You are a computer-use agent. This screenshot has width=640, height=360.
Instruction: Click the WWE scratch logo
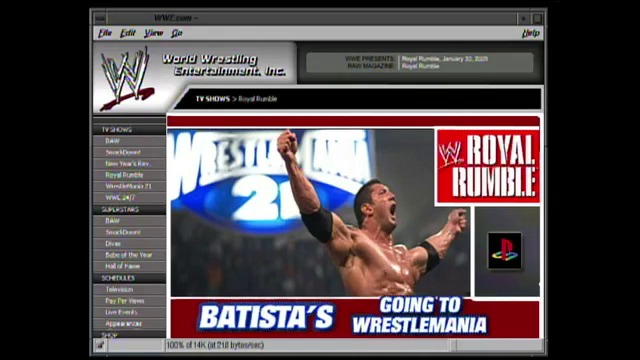pos(127,79)
